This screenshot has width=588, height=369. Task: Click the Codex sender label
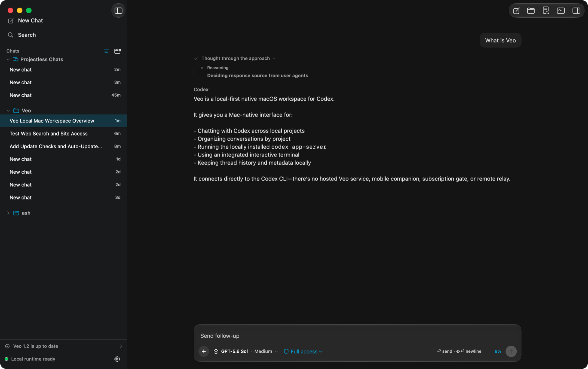click(201, 90)
